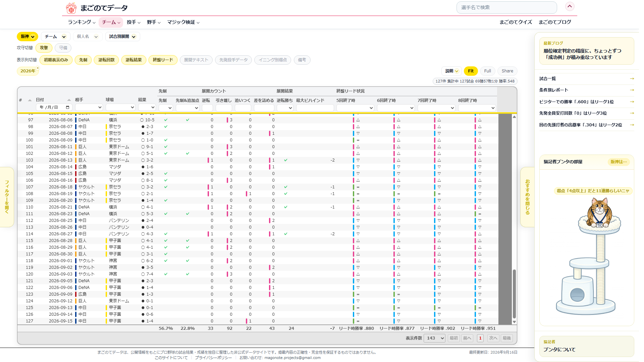Open the 試合別展開 dropdown
This screenshot has width=644, height=362.
(x=122, y=37)
